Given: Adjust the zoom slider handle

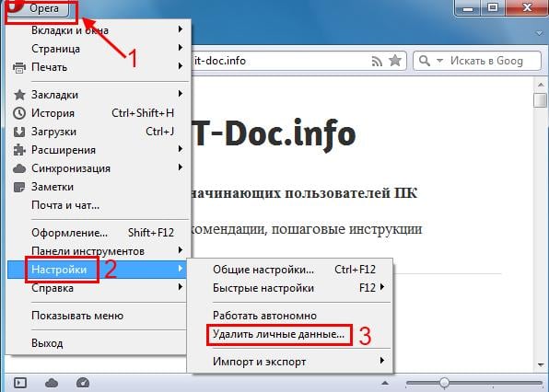Looking at the screenshot, I should pyautogui.click(x=444, y=383).
